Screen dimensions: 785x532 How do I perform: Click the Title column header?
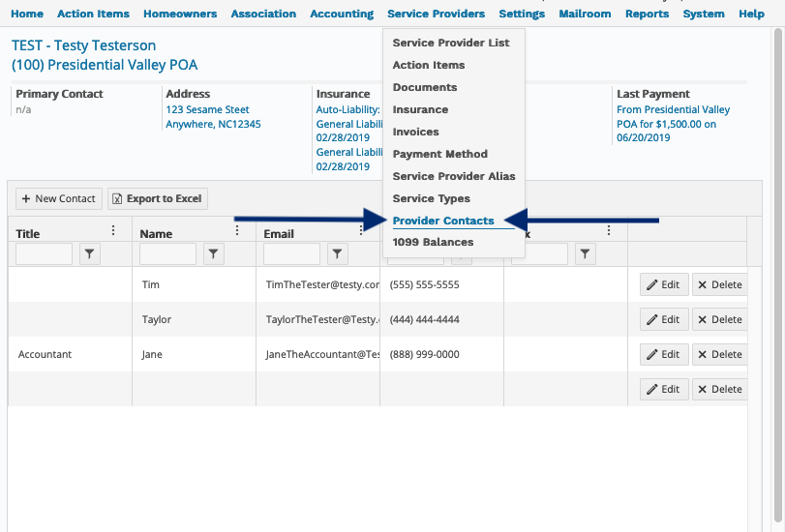27,234
